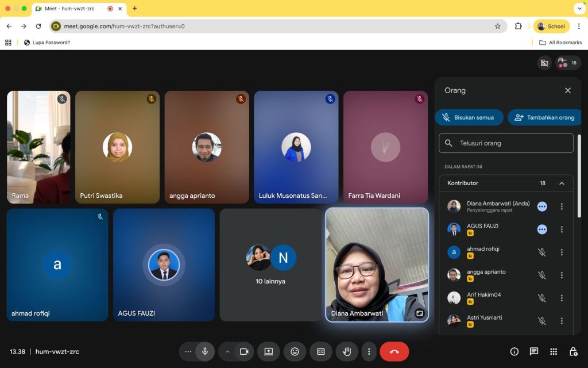This screenshot has height=368, width=588.
Task: Click the Bisukan semua button
Action: [x=469, y=117]
